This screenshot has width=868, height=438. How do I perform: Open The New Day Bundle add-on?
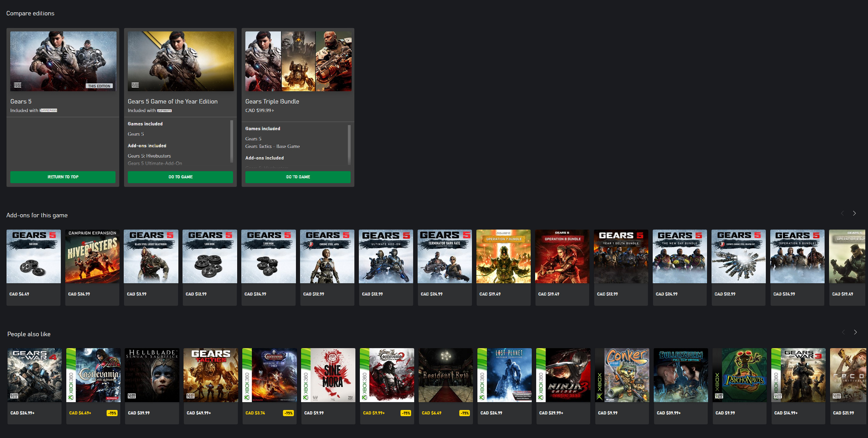pos(680,268)
